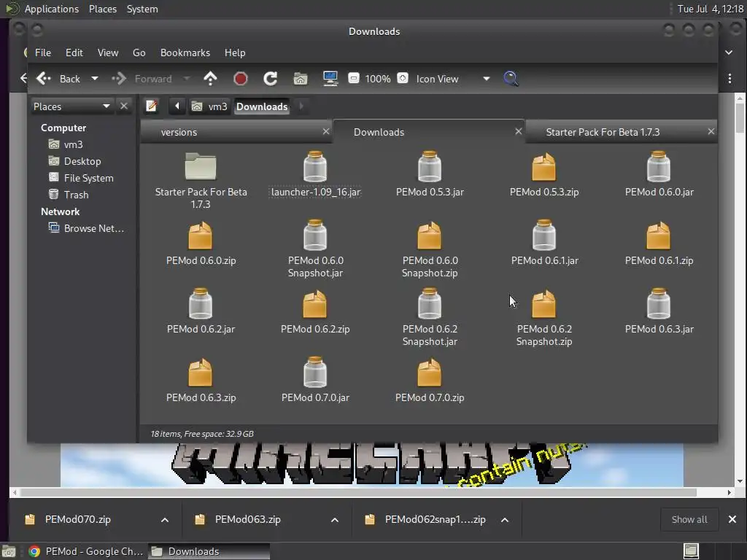
Task: Select PEMod 0.6.0.jar file icon
Action: [659, 167]
